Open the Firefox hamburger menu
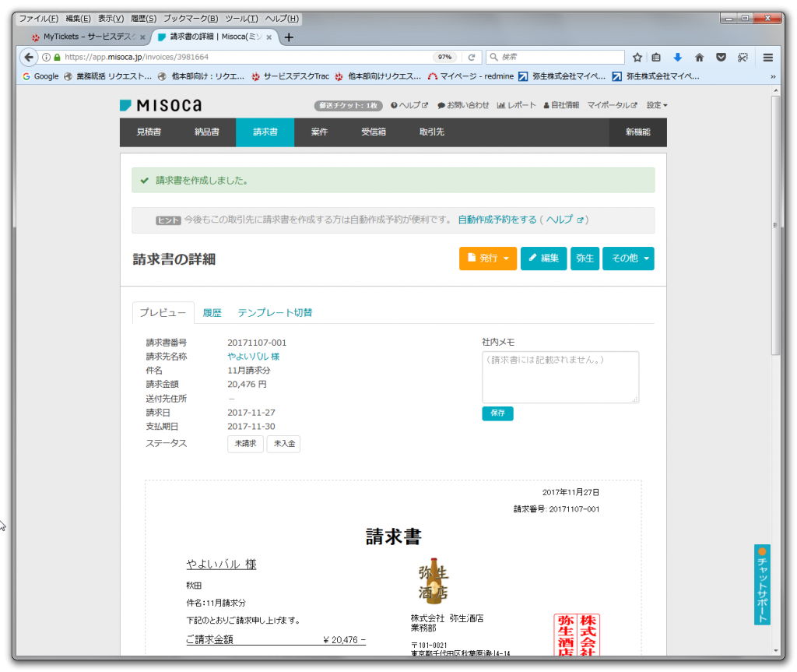The height and width of the screenshot is (672, 797). click(768, 57)
